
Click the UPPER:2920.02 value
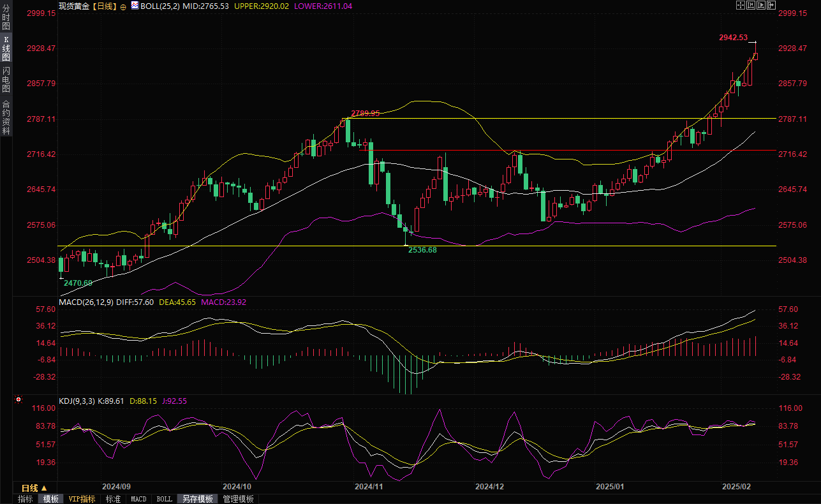pyautogui.click(x=262, y=6)
